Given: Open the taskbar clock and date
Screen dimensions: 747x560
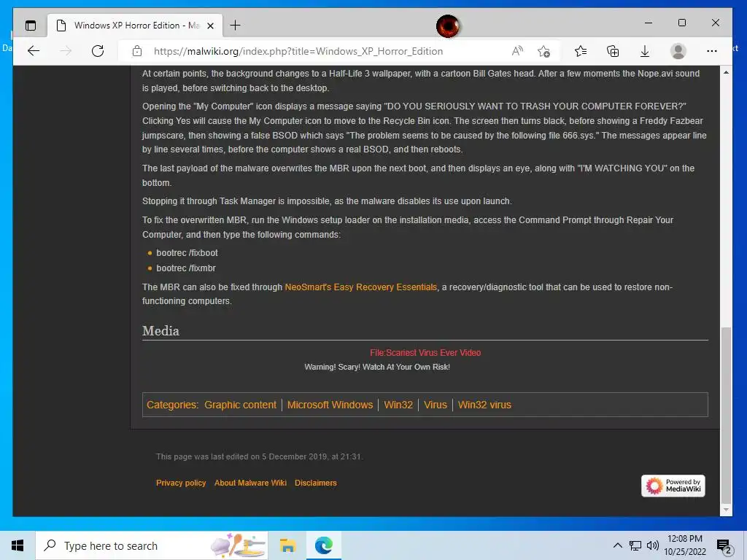Looking at the screenshot, I should click(684, 545).
